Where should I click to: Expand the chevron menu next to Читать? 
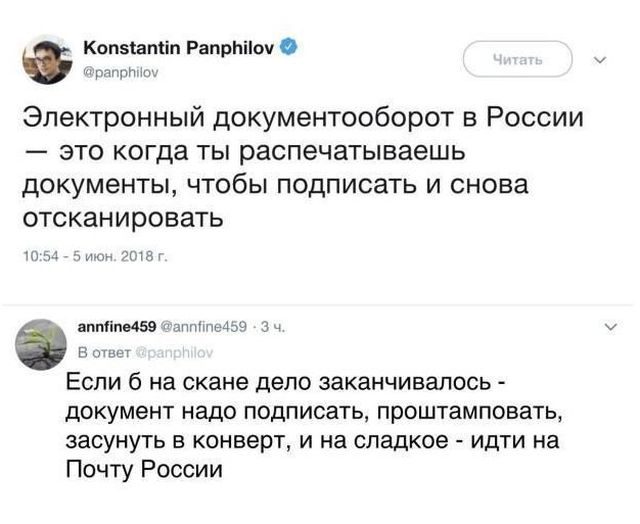pos(600,58)
